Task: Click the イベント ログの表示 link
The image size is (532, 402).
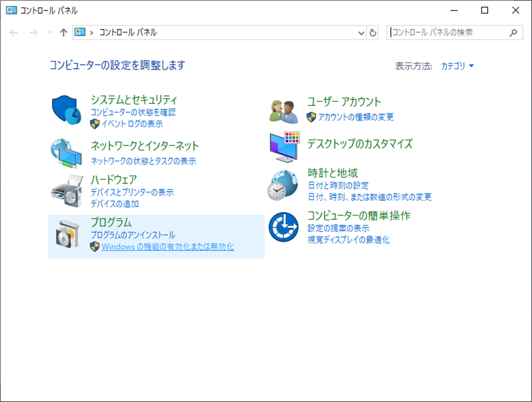Action: point(132,124)
